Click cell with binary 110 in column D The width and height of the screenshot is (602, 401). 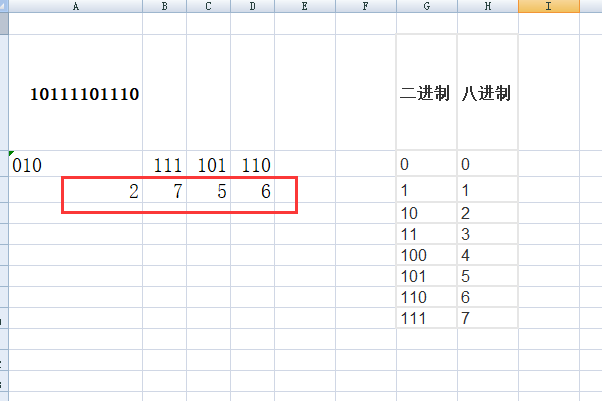pos(253,164)
